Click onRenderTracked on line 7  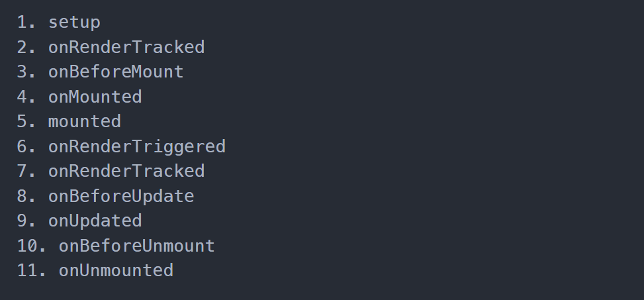[x=126, y=171]
